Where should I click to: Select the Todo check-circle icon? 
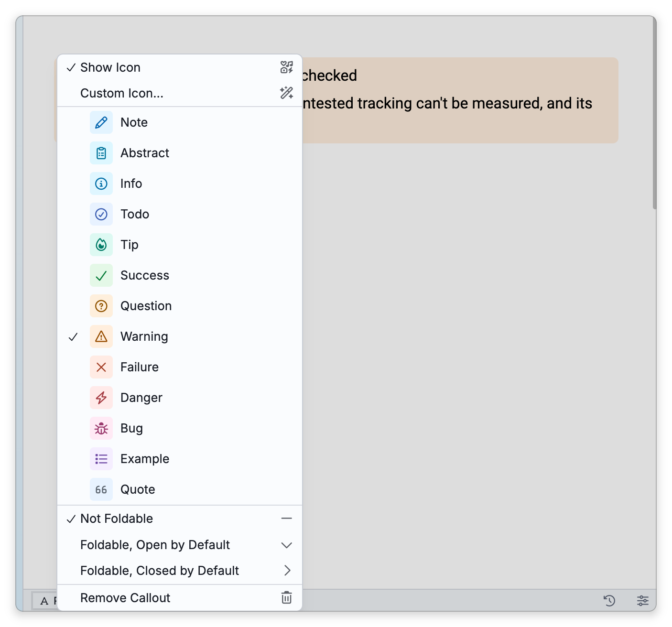[x=101, y=214]
